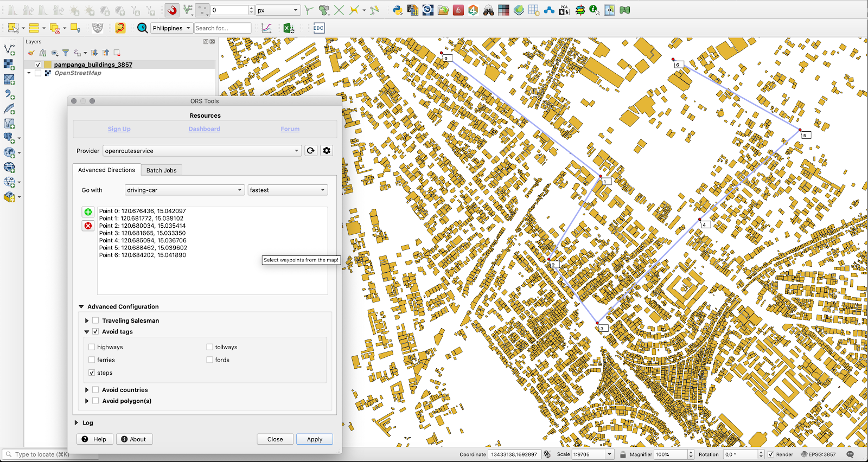Click the Excel export toolbar icon

(289, 28)
